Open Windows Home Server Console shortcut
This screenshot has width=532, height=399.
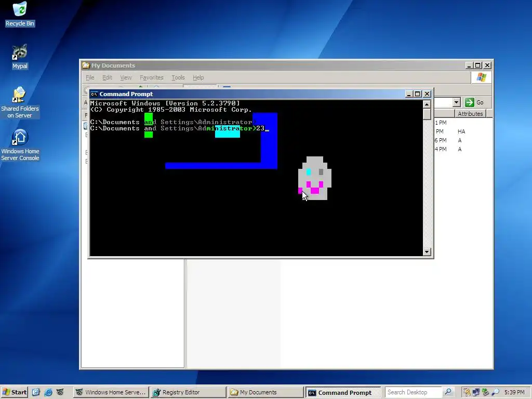[20, 144]
